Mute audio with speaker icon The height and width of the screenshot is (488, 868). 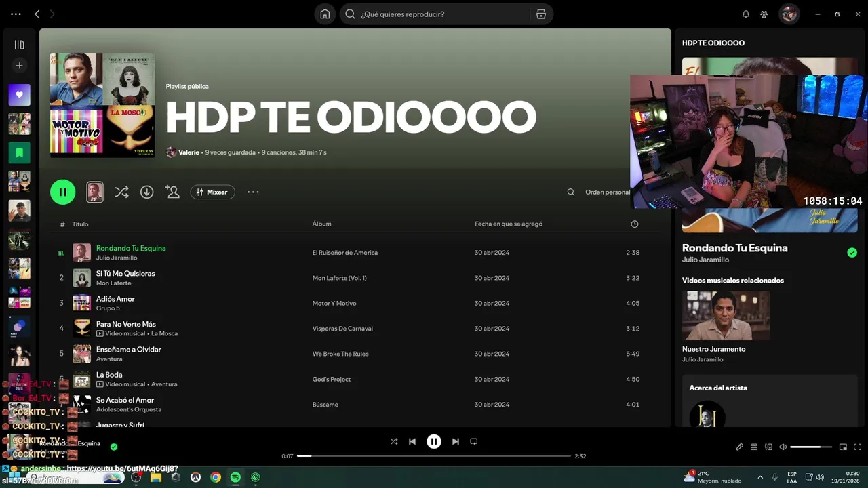tap(783, 447)
